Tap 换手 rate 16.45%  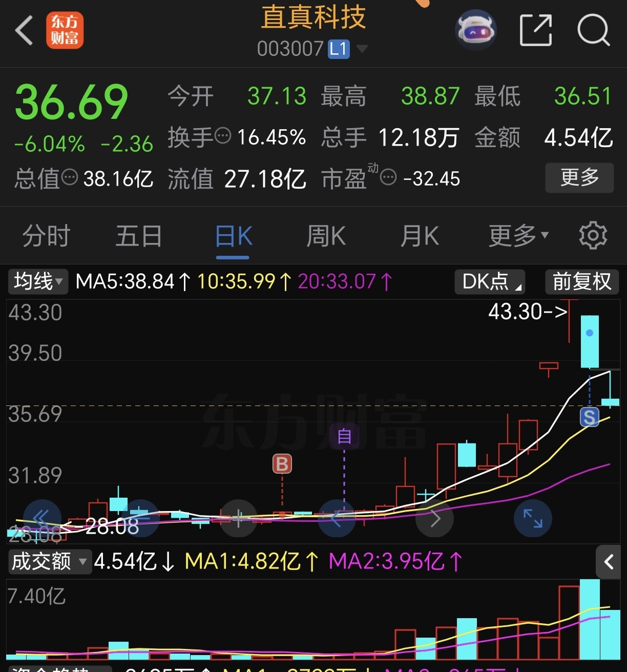point(271,137)
